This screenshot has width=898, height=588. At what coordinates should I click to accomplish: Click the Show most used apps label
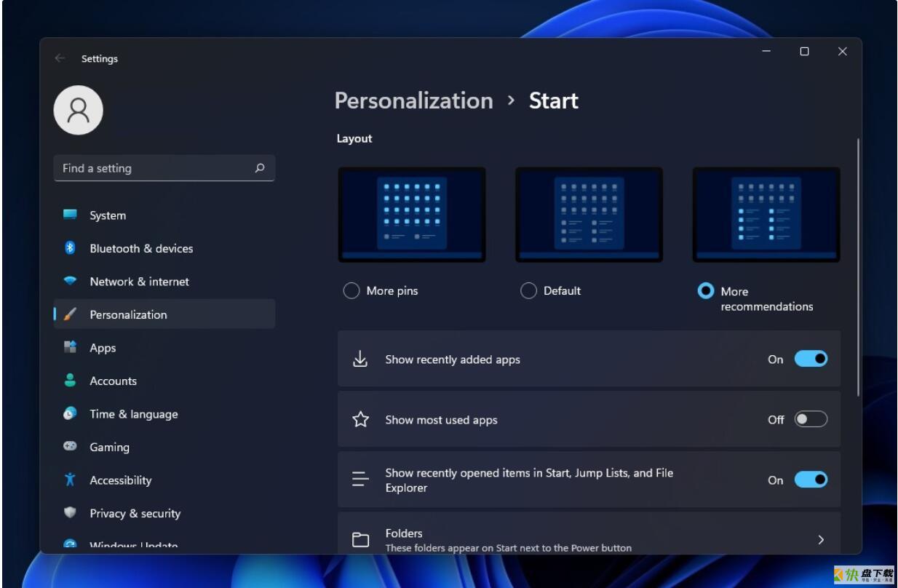(441, 420)
